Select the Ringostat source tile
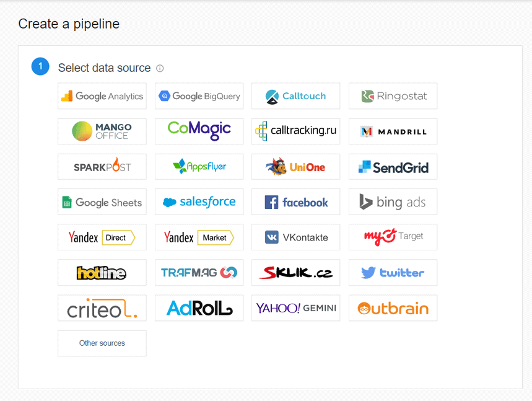Image resolution: width=532 pixels, height=401 pixels. [393, 96]
